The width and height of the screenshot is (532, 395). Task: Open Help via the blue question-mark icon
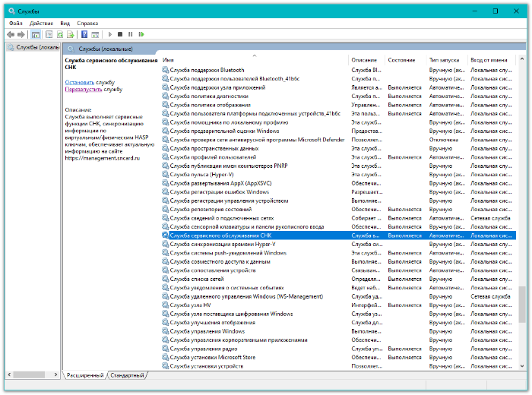[x=84, y=34]
